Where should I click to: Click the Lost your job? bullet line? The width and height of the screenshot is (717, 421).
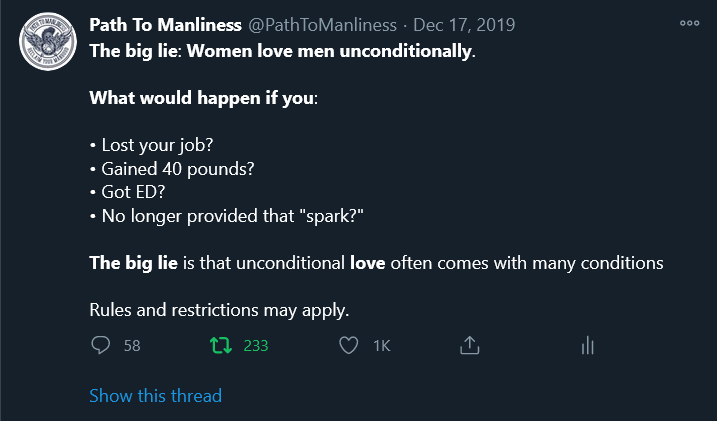151,145
